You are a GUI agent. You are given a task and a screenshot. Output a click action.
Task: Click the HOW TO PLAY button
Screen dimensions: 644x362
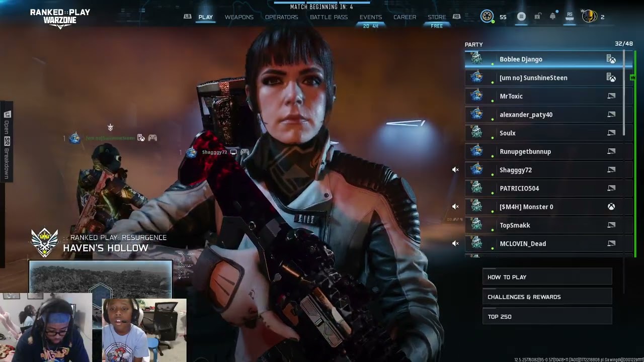[x=547, y=277]
